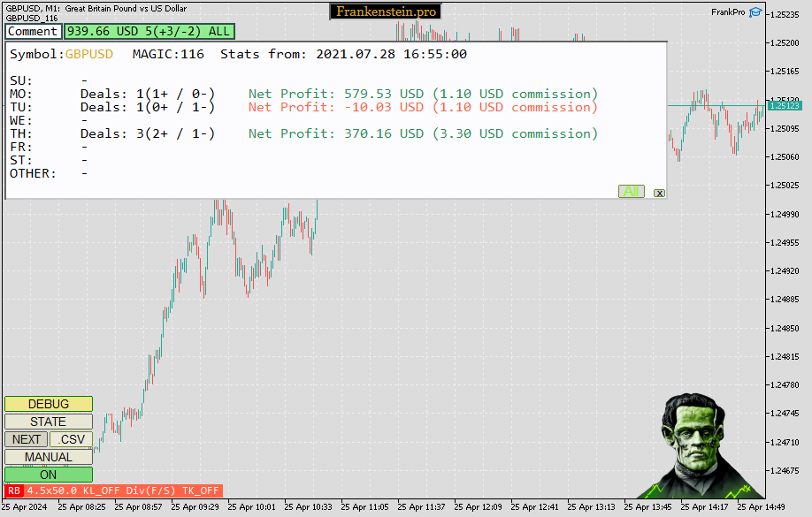Close the weekly stats panel

click(659, 192)
